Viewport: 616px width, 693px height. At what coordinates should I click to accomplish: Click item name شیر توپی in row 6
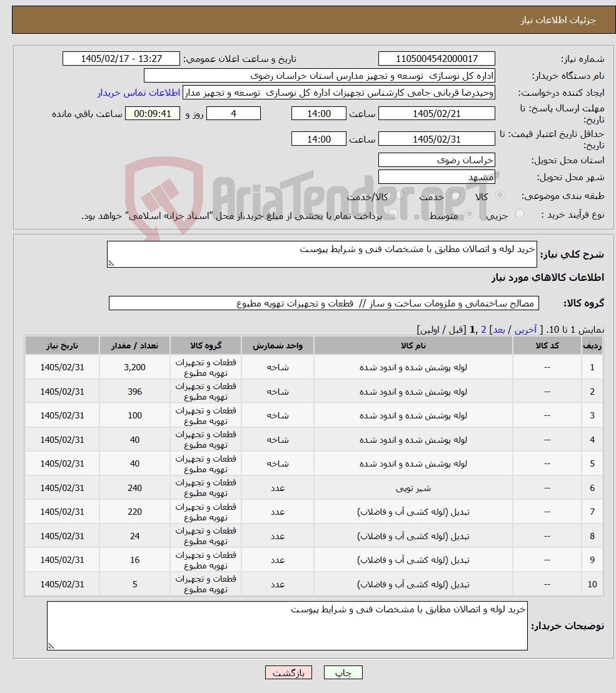[413, 488]
